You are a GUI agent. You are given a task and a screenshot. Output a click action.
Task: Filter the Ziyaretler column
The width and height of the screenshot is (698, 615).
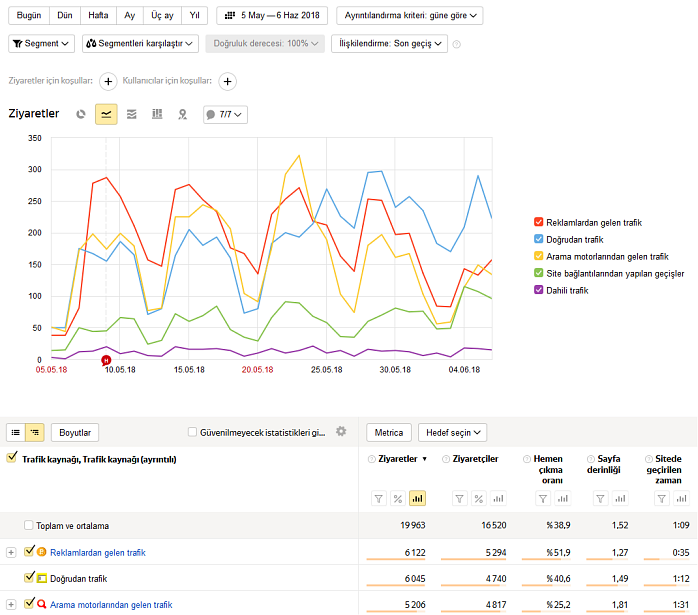379,498
